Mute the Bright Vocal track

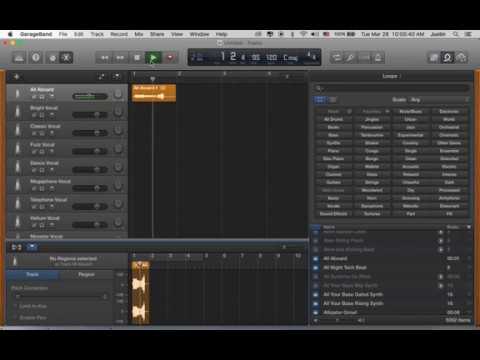[34, 115]
